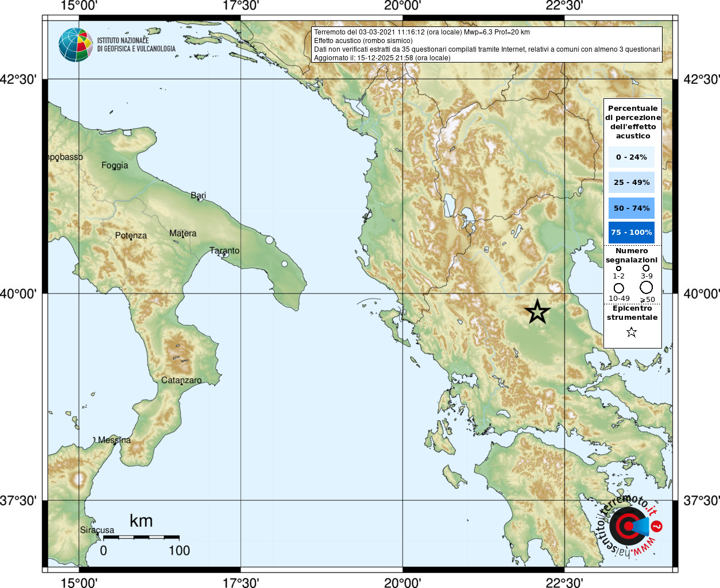Screen dimensions: 720x588
Task: Click the Bari city label
Action: pyautogui.click(x=198, y=195)
